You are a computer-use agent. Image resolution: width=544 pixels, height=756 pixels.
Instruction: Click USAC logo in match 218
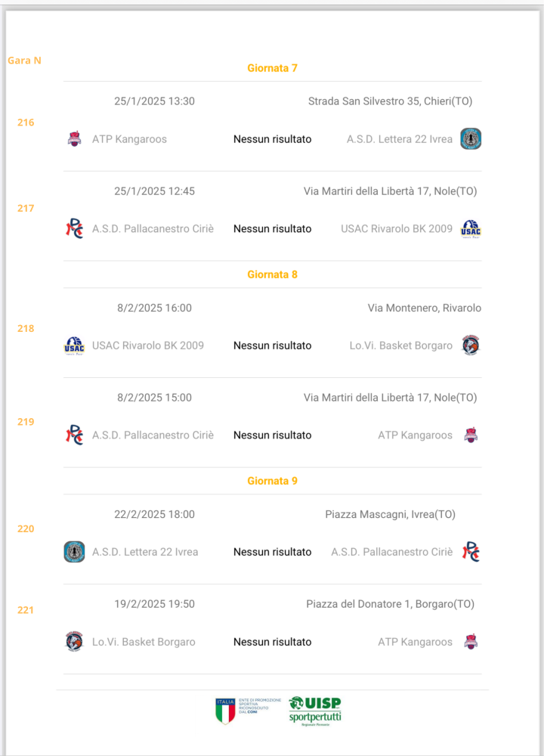(74, 345)
